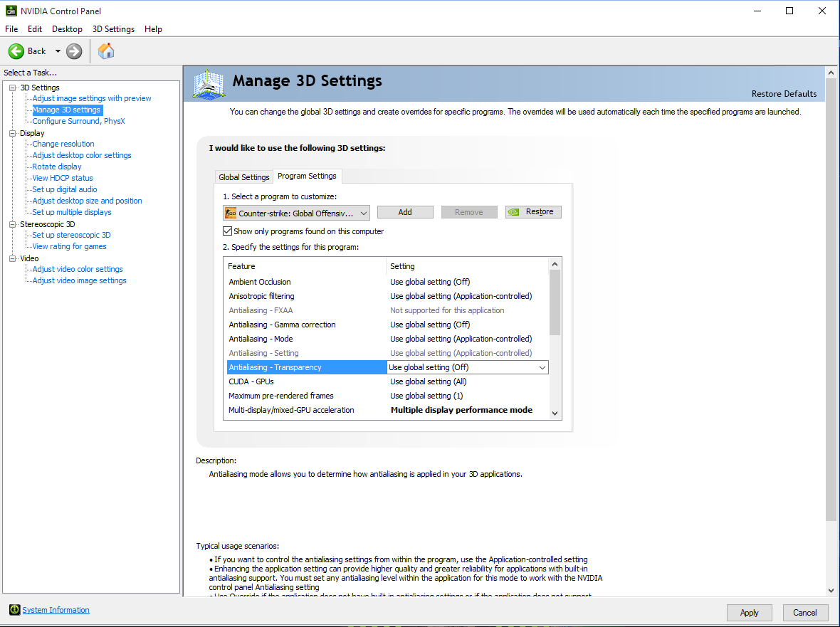
Task: Open Adjust image settings with preview
Action: point(92,98)
